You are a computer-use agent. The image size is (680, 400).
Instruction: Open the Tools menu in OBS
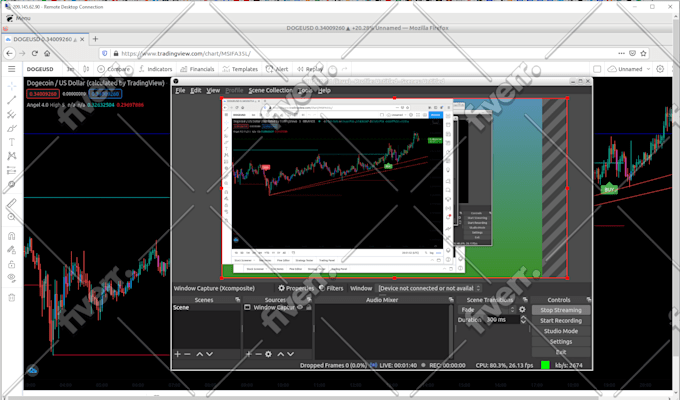tap(305, 90)
